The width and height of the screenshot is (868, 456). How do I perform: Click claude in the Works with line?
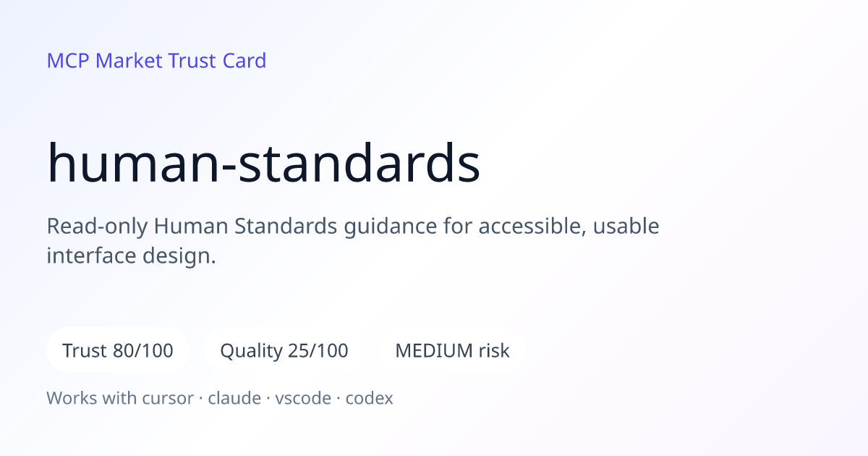point(234,398)
